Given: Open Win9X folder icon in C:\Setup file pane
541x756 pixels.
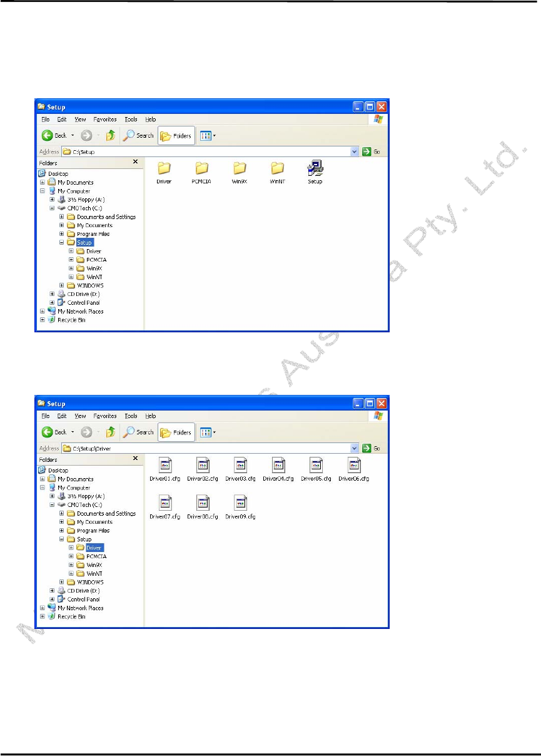Looking at the screenshot, I should [x=240, y=168].
